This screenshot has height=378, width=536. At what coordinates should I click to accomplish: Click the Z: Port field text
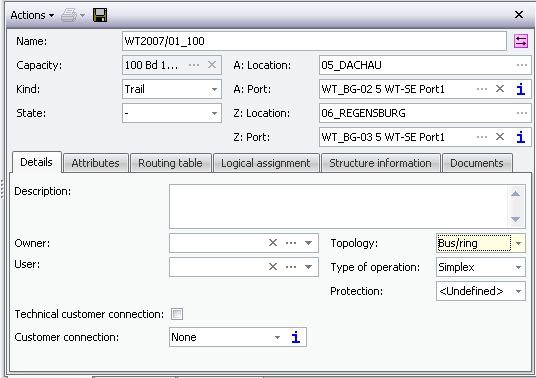(383, 137)
